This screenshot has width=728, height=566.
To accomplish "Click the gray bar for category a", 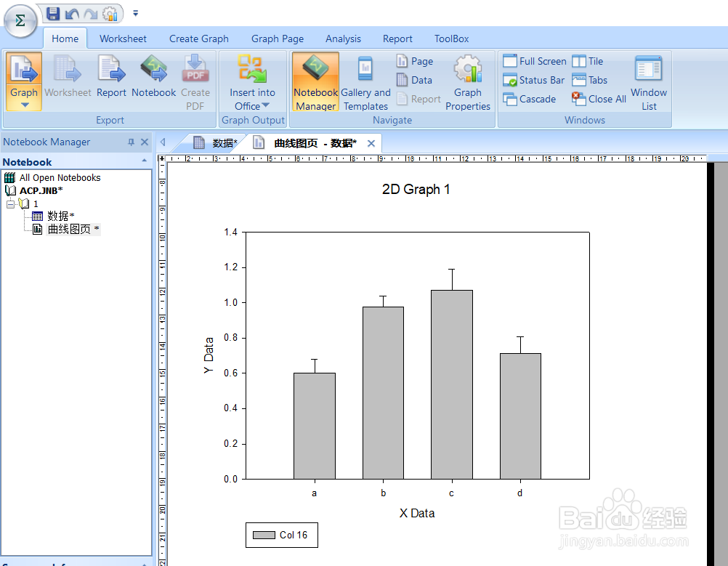I will click(315, 426).
